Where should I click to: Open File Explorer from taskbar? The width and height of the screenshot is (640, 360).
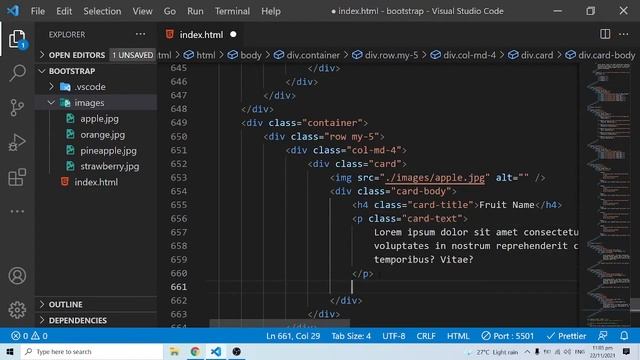coord(174,351)
